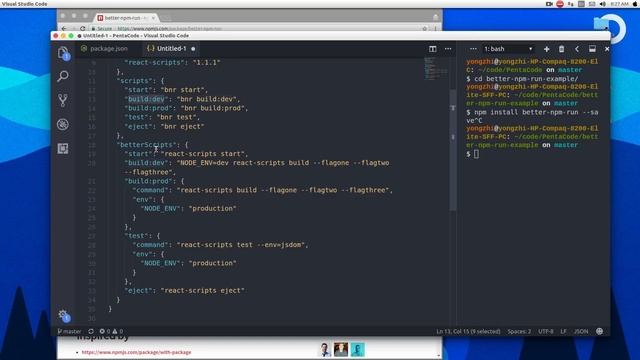Maximize the terminal panel size icon
Viewport: 640px width, 360px height.
pos(592,49)
